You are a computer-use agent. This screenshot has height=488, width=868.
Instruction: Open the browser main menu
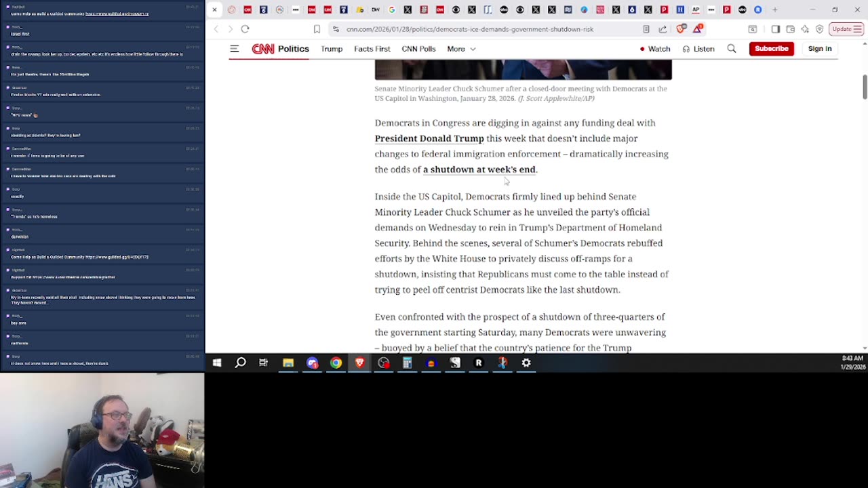857,29
